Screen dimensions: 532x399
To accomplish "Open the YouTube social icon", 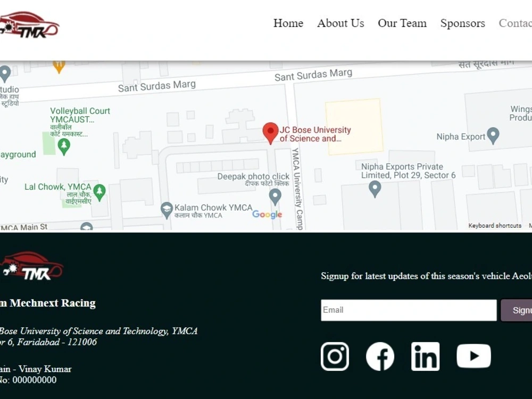I will [473, 356].
